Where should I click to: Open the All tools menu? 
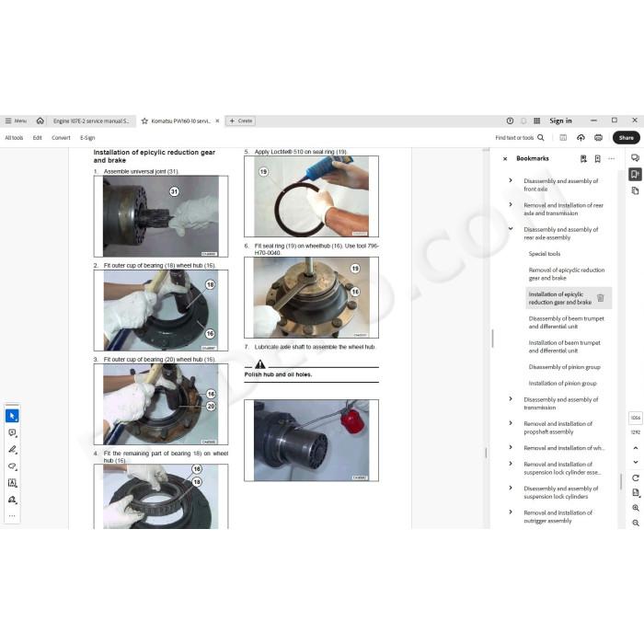pos(14,138)
